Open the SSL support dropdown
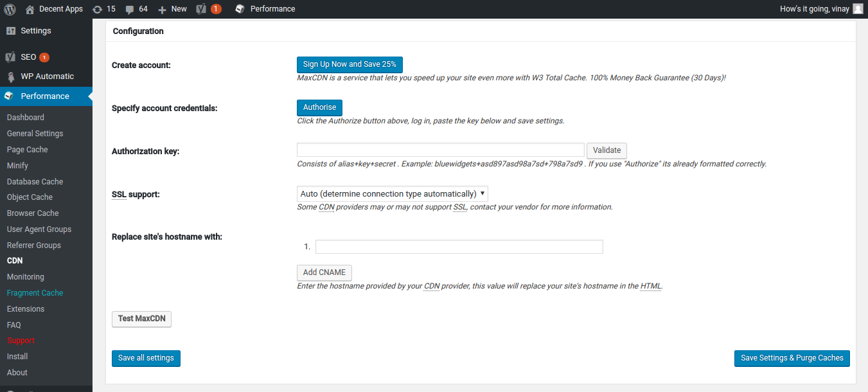 pos(393,193)
